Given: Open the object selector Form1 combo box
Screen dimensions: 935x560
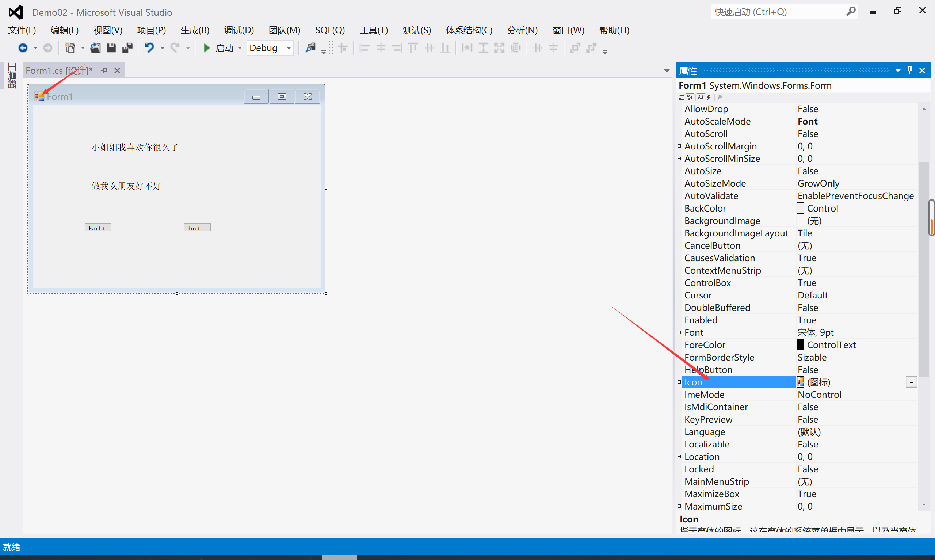Looking at the screenshot, I should [803, 85].
